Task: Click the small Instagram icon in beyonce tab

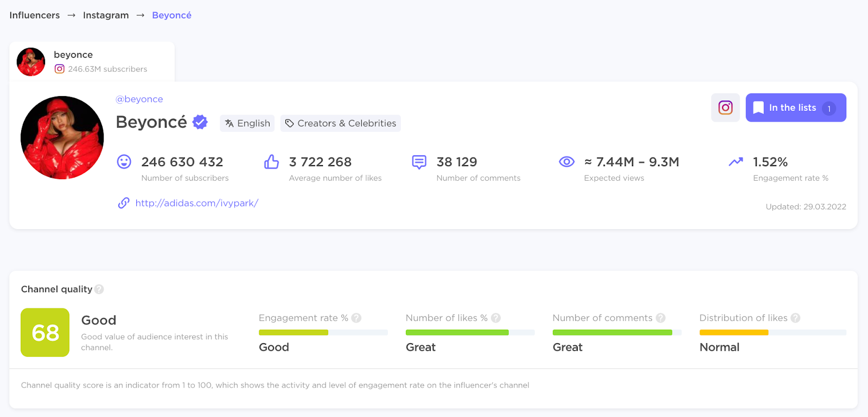Action: [x=60, y=69]
